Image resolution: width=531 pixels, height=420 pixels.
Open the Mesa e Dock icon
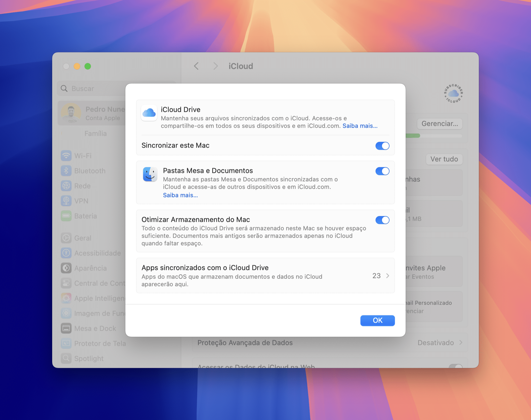pyautogui.click(x=66, y=328)
